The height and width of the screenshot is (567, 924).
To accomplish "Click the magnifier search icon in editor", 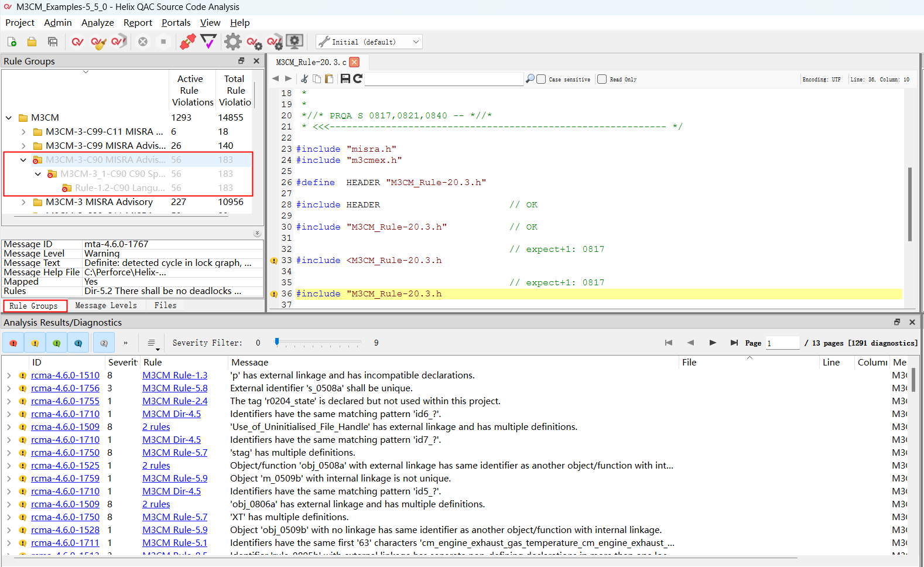I will 530,79.
